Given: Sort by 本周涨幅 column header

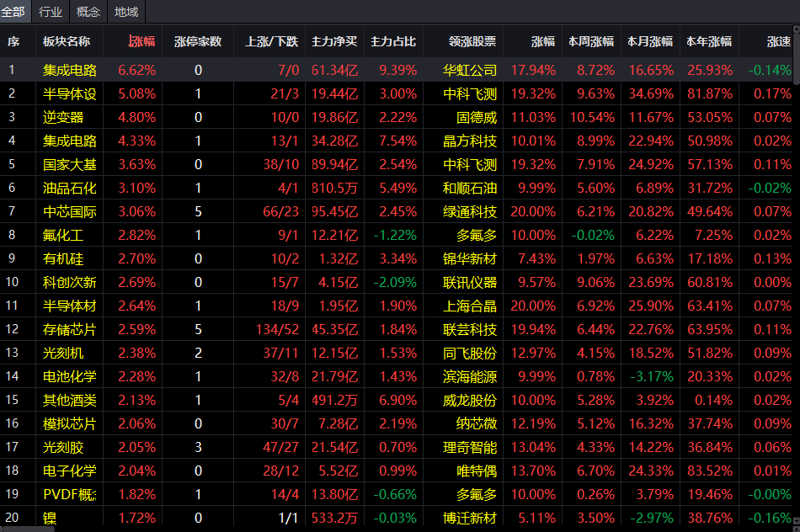Looking at the screenshot, I should pos(591,41).
